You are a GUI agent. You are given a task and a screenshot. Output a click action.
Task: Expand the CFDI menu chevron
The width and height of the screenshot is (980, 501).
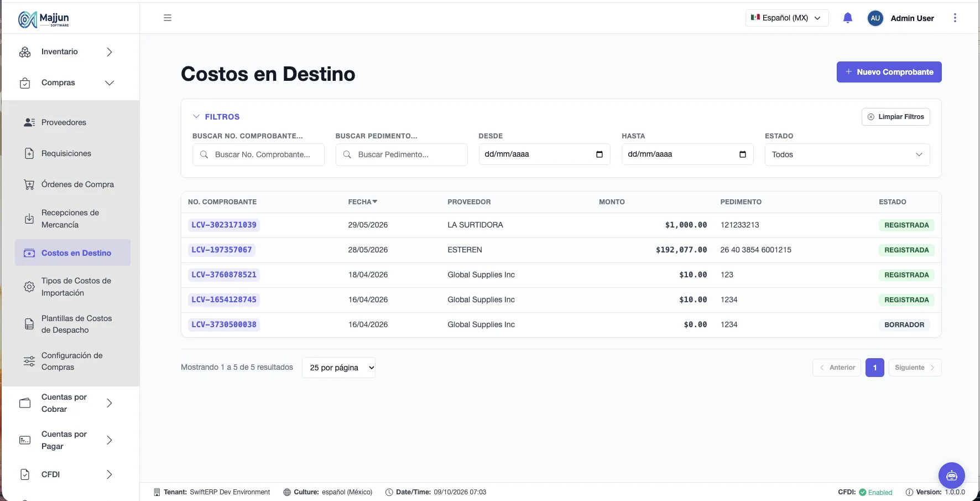110,474
